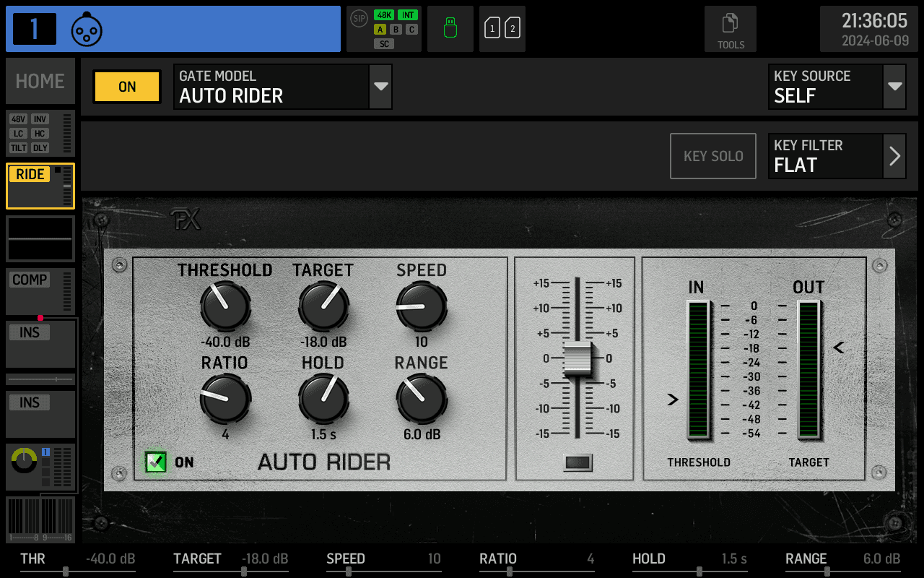Screen dimensions: 924x578
Task: Open the KEY FILTER FLAT field
Action: click(x=826, y=156)
